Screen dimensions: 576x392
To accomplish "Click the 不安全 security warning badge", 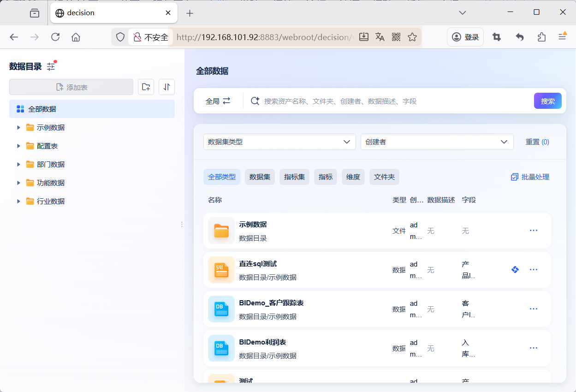I will pyautogui.click(x=151, y=37).
